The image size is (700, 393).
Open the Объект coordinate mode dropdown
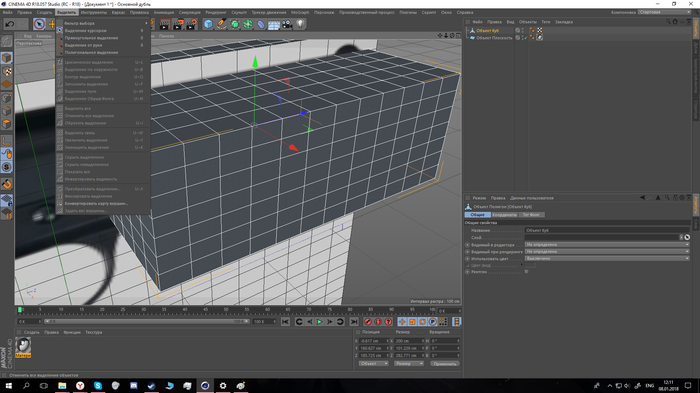click(x=374, y=364)
